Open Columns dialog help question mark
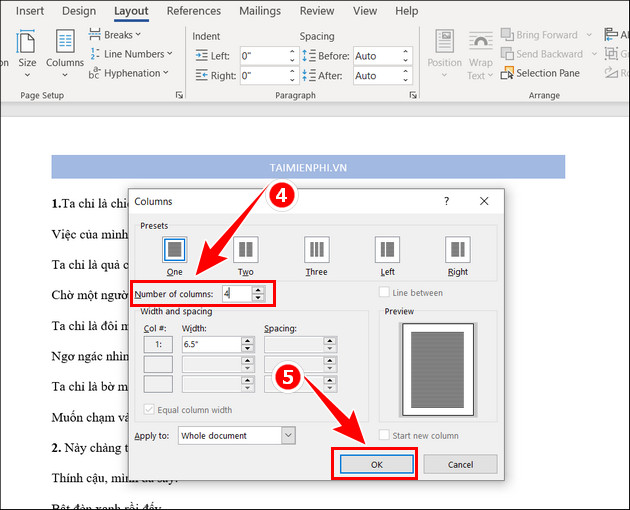Viewport: 630px width, 510px height. (x=446, y=201)
